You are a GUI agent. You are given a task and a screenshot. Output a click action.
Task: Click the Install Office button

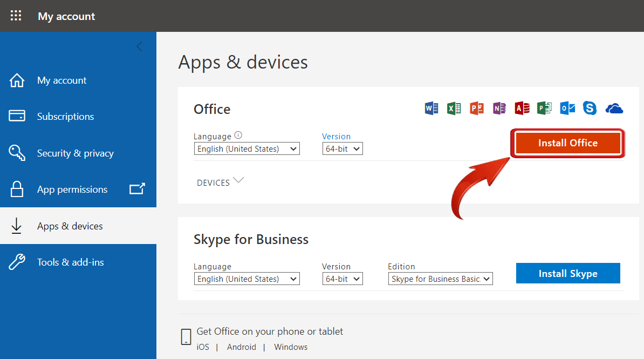(567, 143)
